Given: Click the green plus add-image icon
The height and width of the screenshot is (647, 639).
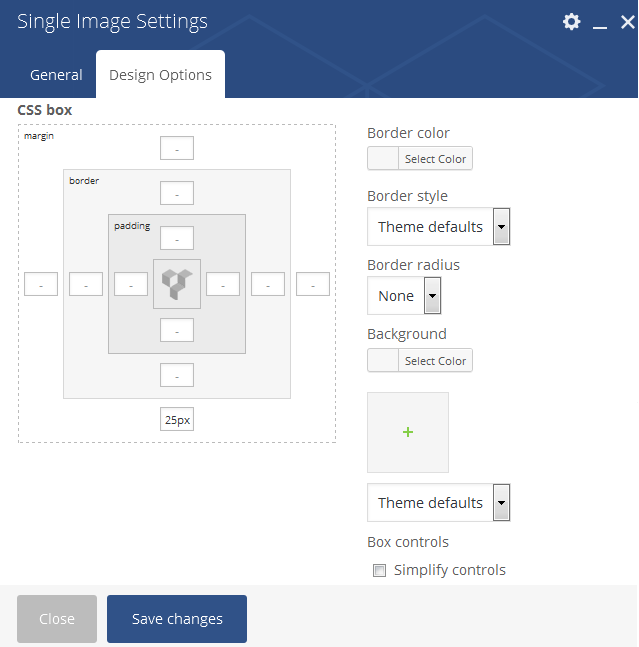Looking at the screenshot, I should [x=408, y=432].
